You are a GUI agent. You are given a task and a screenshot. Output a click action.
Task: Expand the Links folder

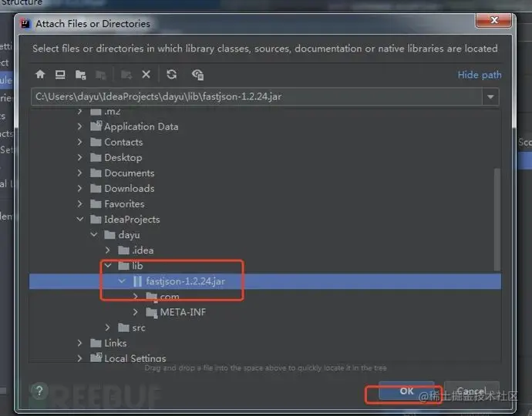pos(79,343)
